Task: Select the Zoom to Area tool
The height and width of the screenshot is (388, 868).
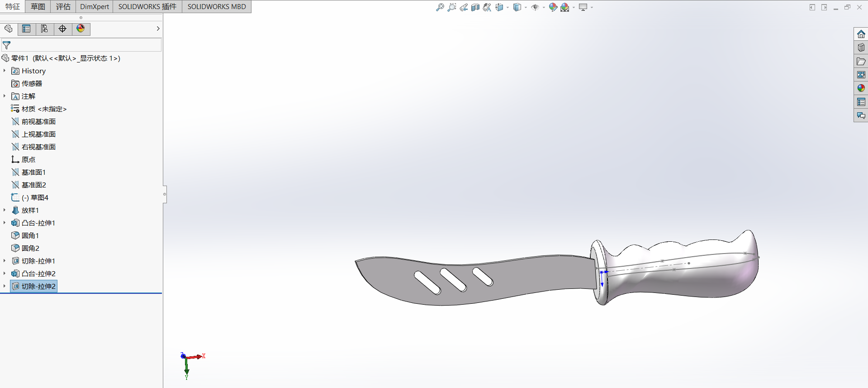Action: click(451, 7)
